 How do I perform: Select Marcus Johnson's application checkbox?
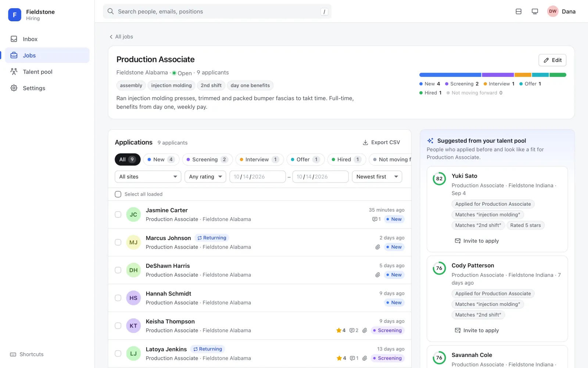coord(118,243)
